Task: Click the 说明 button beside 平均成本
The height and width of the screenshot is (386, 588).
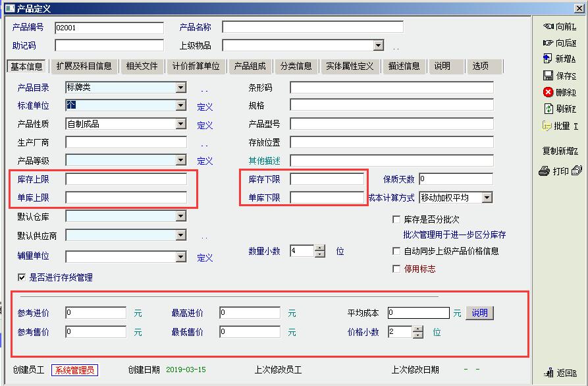Action: pos(479,313)
